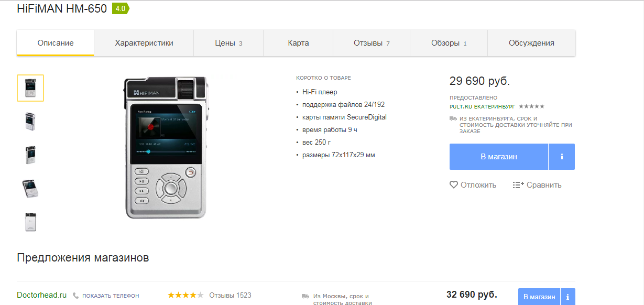The width and height of the screenshot is (644, 305).
Task: Switch to the Характеристики tab
Action: click(x=144, y=43)
